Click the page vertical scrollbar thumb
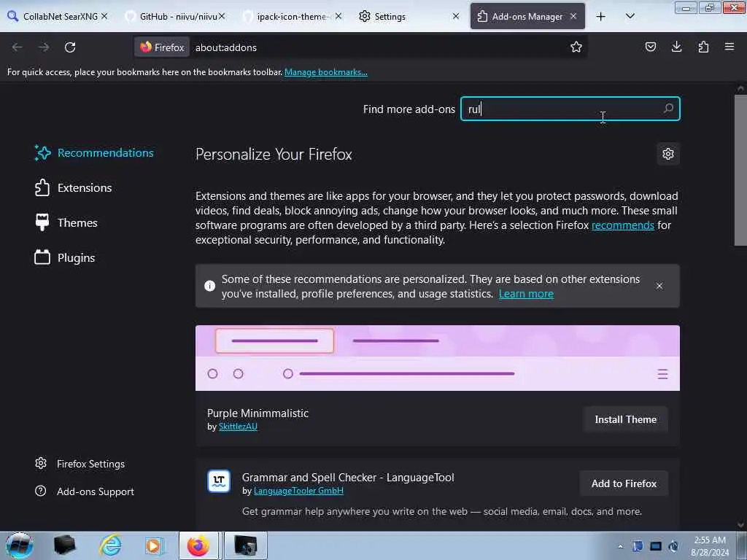The height and width of the screenshot is (560, 747). click(x=740, y=170)
